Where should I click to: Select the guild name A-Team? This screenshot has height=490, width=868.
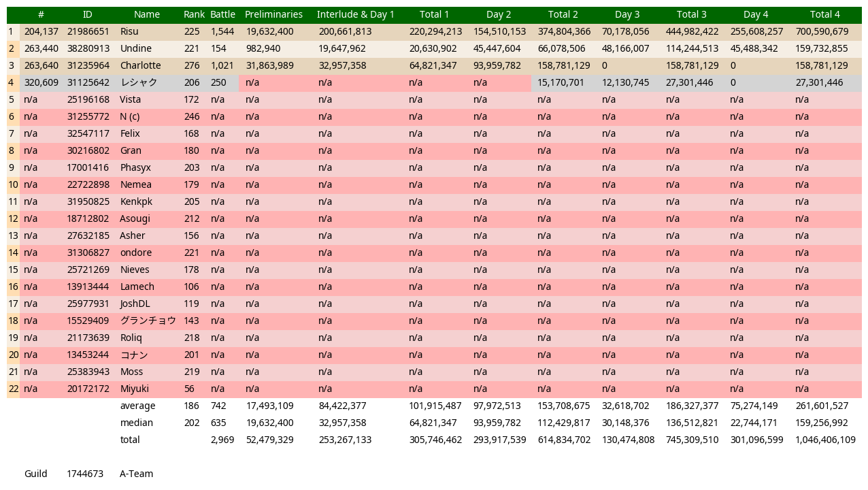pos(137,474)
